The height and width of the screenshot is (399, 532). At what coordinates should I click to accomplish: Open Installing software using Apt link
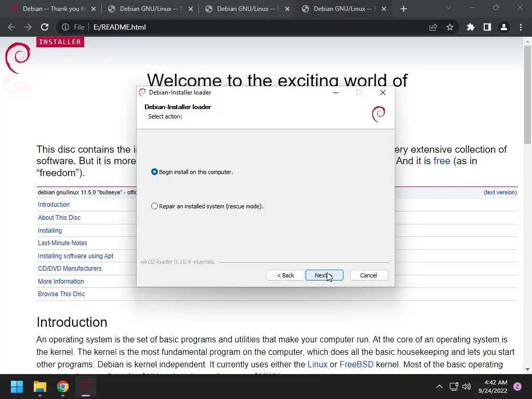75,256
